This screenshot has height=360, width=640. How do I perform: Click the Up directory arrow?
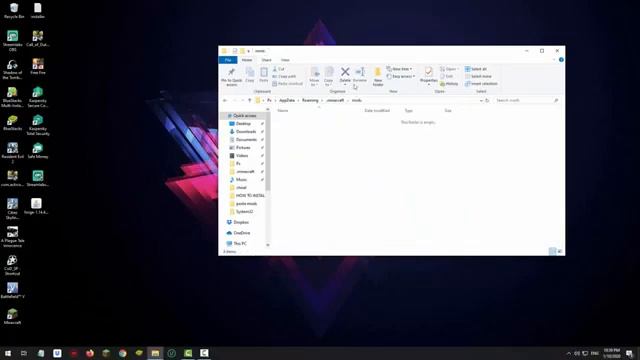point(249,100)
